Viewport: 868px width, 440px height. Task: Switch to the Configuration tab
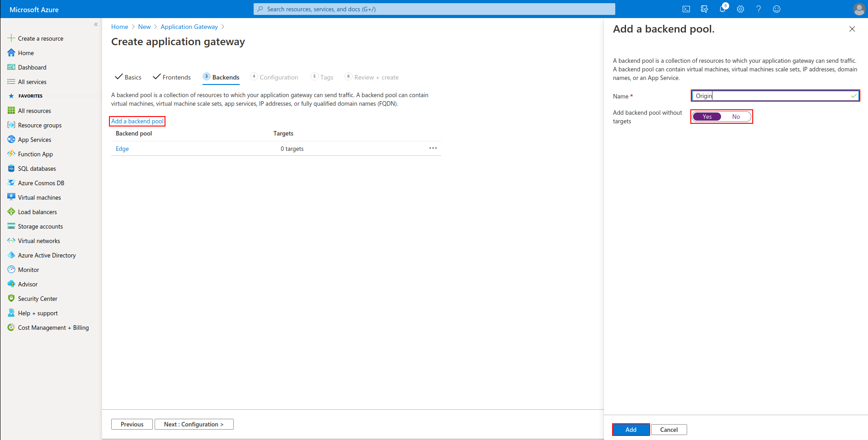tap(274, 77)
